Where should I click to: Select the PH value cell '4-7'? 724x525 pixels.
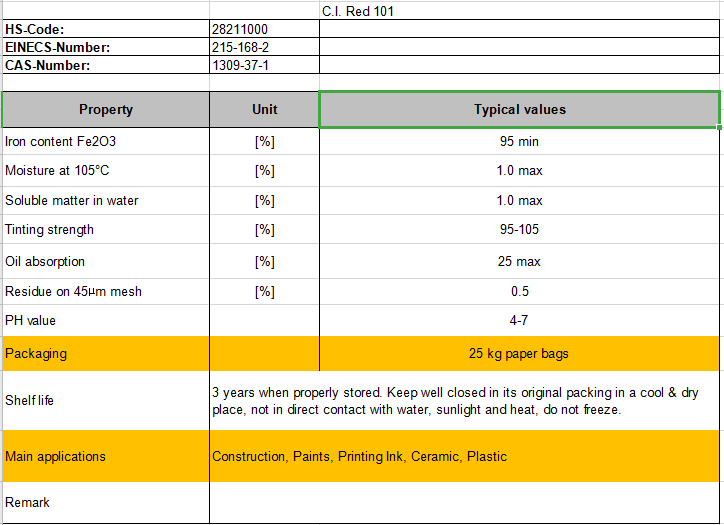tap(519, 321)
